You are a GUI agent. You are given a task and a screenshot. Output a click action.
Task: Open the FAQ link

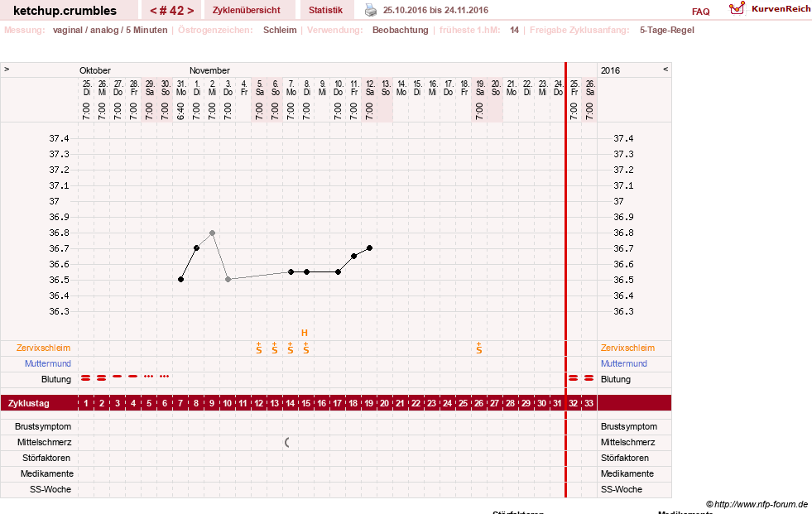pos(700,12)
